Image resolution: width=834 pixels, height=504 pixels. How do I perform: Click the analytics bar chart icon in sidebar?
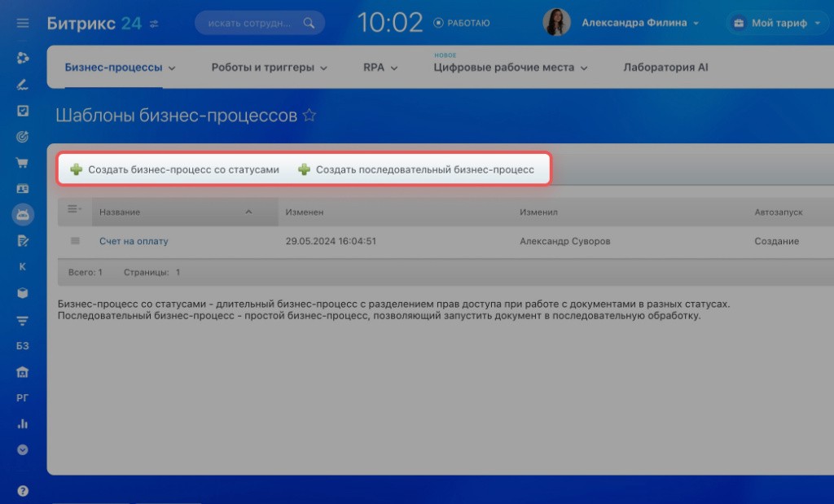(22, 423)
